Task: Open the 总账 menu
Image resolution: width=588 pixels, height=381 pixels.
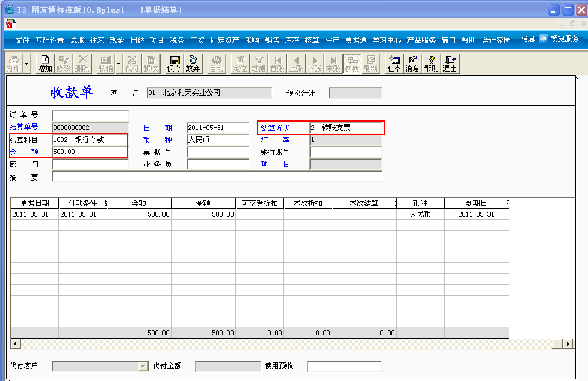Action: 77,40
